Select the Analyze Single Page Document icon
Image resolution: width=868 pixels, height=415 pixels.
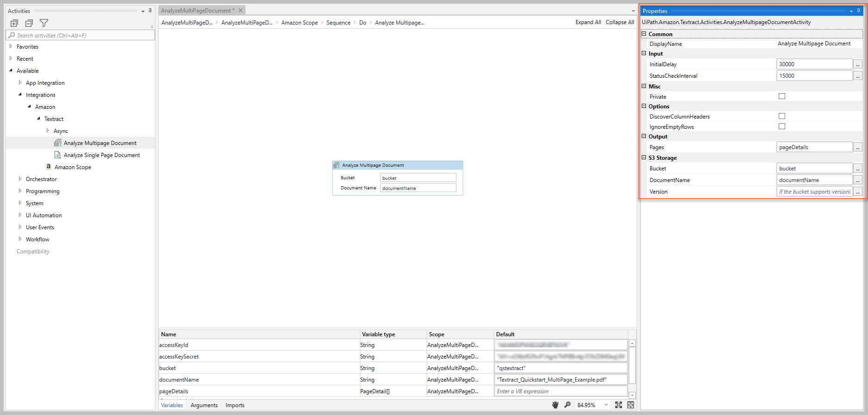tap(58, 155)
